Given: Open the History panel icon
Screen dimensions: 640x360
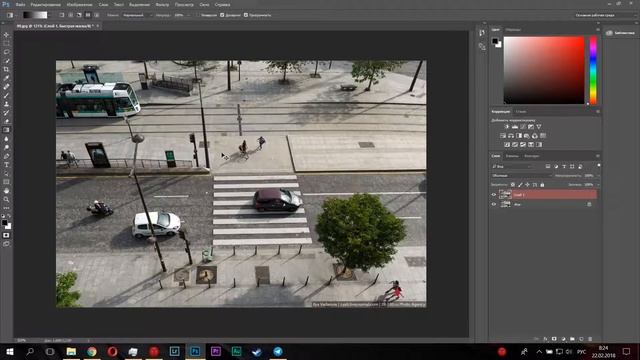Looking at the screenshot, I should click(482, 33).
